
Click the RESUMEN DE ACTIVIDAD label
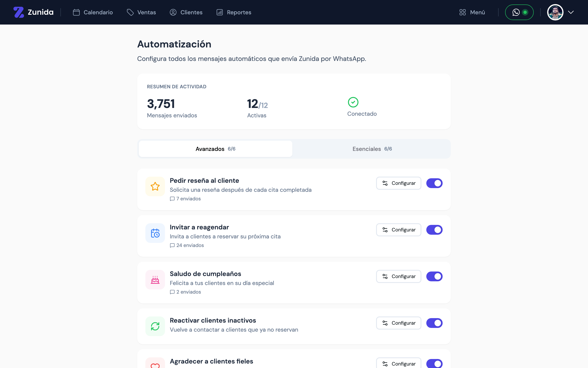tap(177, 87)
